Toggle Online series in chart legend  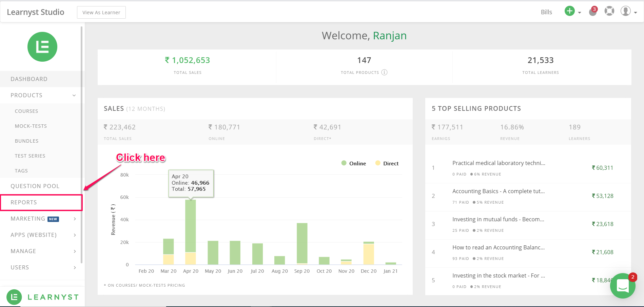354,163
